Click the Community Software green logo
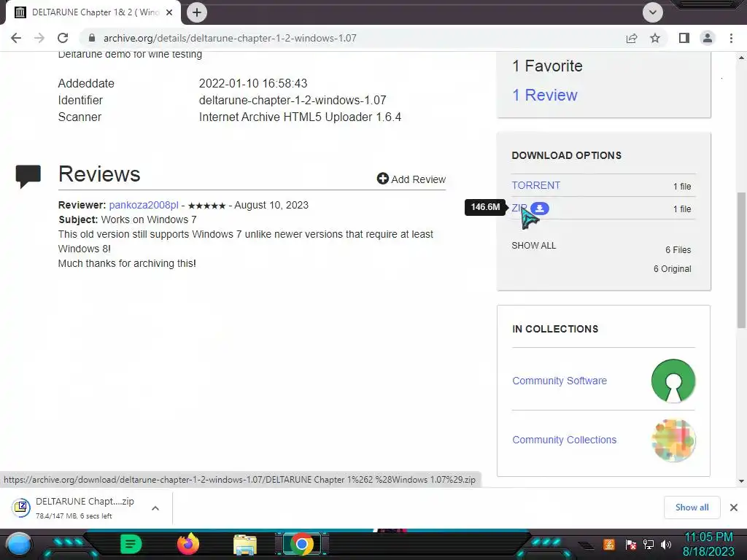The width and height of the screenshot is (747, 560). [673, 381]
